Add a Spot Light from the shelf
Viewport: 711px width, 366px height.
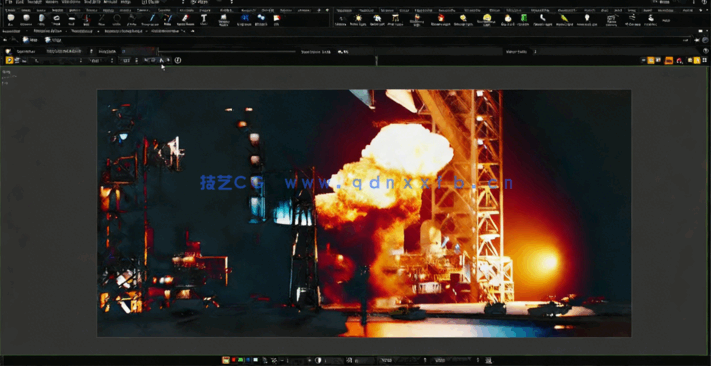pyautogui.click(x=377, y=19)
